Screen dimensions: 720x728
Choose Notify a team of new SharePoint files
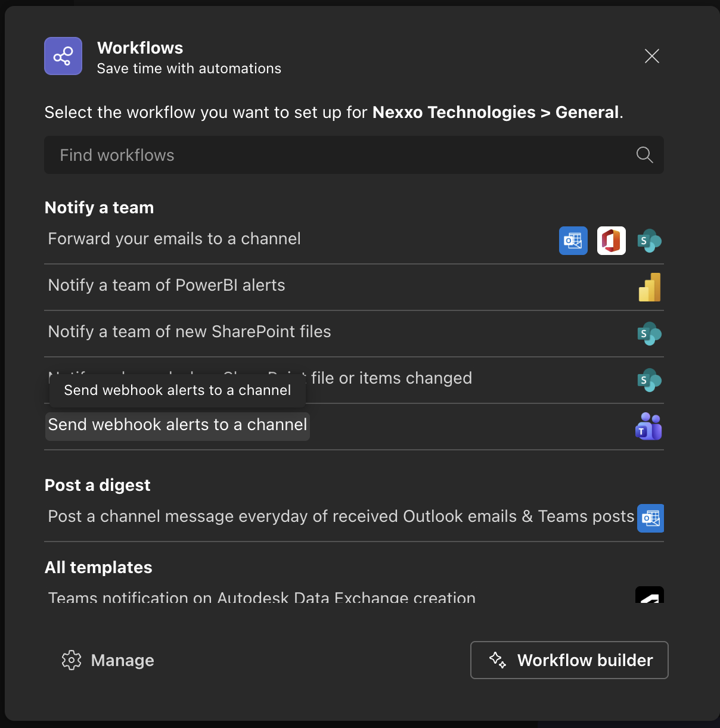[x=190, y=332]
